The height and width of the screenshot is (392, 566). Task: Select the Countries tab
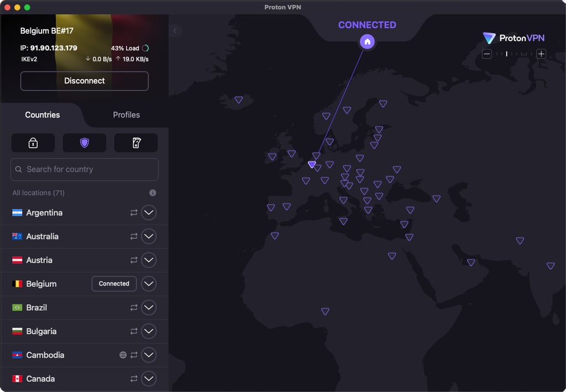(x=43, y=115)
